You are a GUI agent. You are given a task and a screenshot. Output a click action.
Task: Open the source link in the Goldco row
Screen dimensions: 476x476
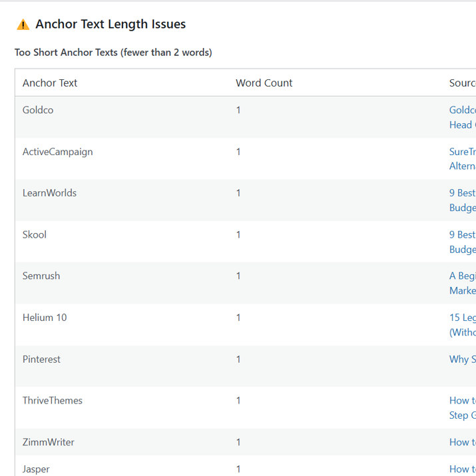coord(462,117)
